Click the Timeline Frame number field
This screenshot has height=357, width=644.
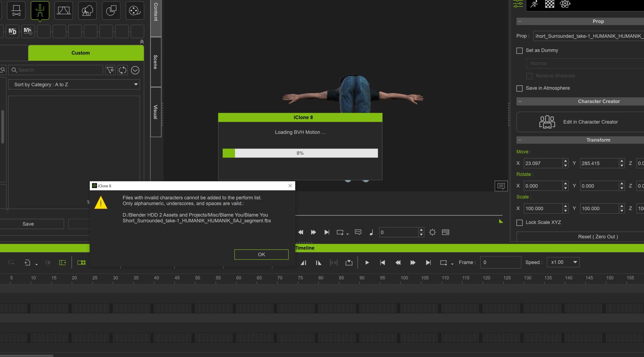coord(500,262)
